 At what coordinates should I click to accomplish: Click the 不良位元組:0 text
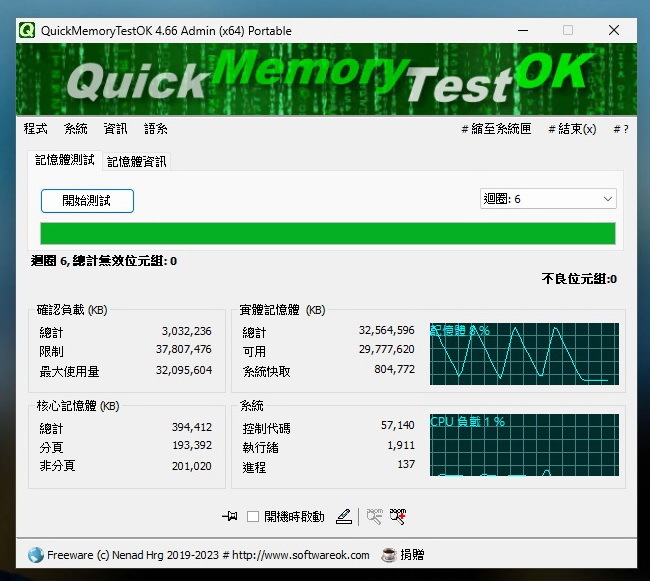pos(579,279)
